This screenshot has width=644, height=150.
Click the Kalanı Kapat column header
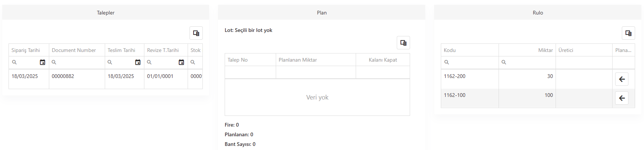pyautogui.click(x=383, y=60)
